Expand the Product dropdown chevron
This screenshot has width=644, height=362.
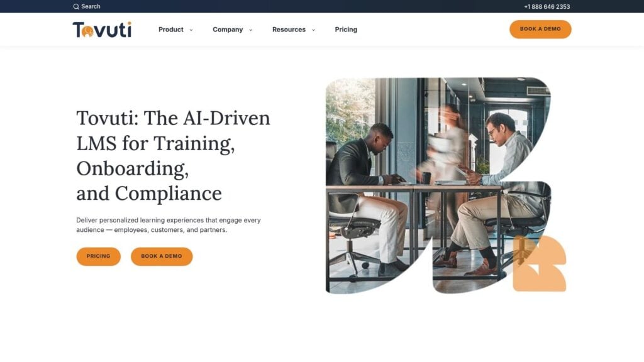tap(191, 30)
